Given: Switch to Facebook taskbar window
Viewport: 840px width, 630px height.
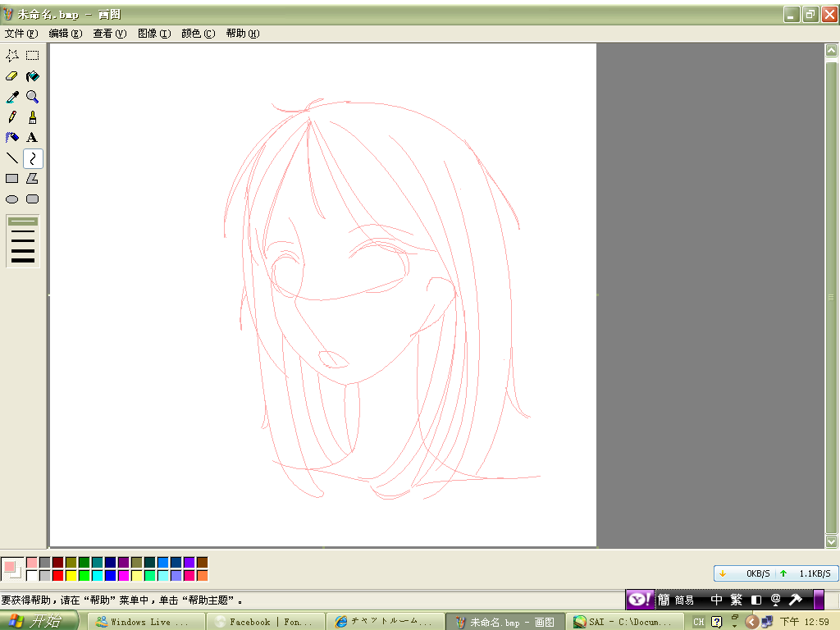Looking at the screenshot, I should point(266,622).
